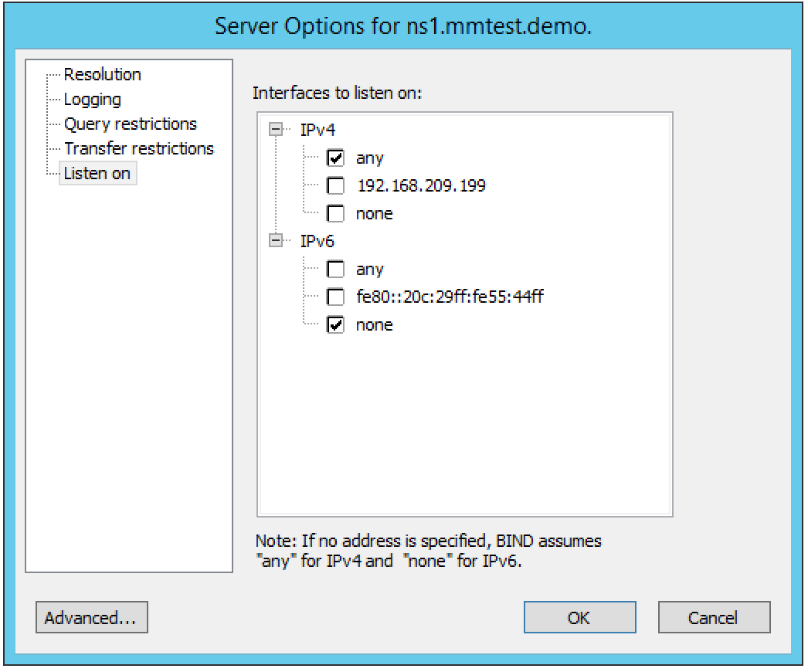Enable the fe80::20c:29ff:fe55:44ff checkbox
The width and height of the screenshot is (808, 672).
click(x=336, y=297)
